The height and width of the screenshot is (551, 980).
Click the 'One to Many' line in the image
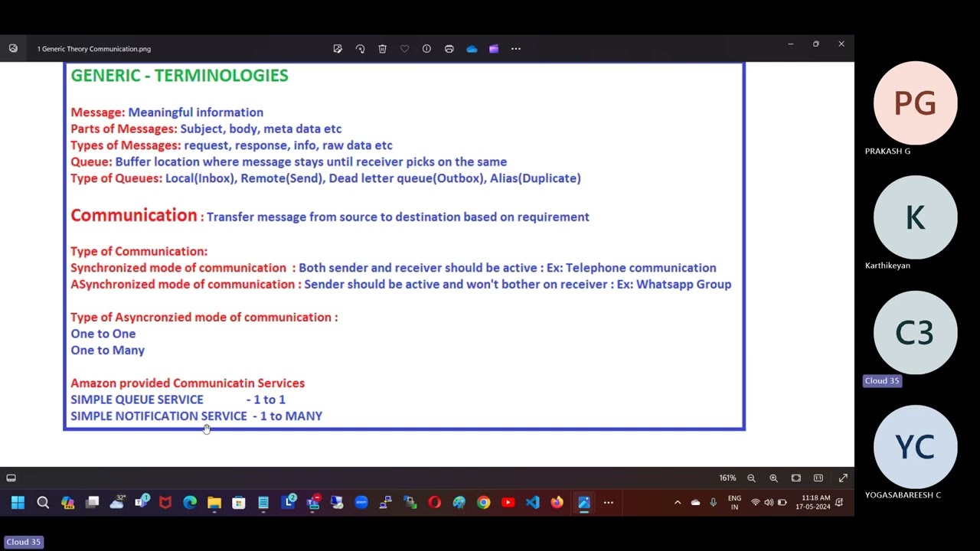[x=107, y=350]
